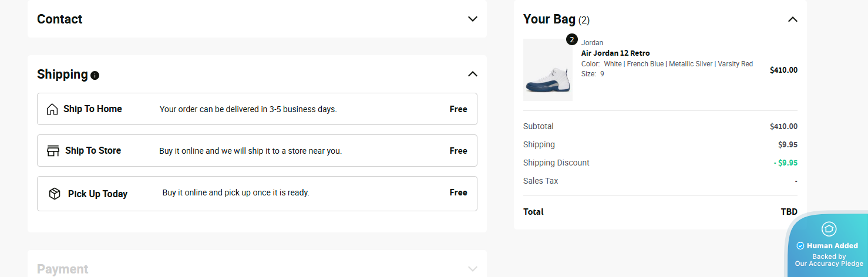Click the quantity badge on the shoe image
This screenshot has height=277, width=868.
click(x=572, y=40)
